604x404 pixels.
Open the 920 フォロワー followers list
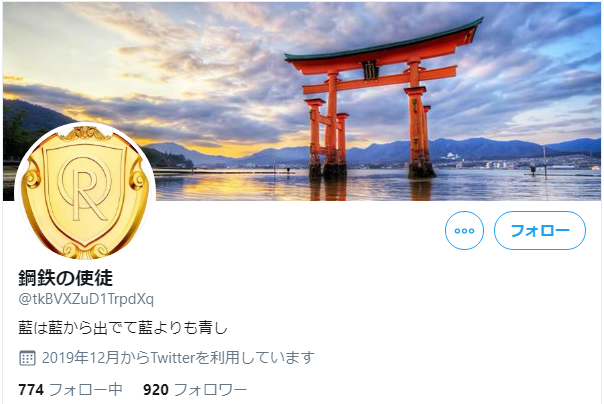195,390
